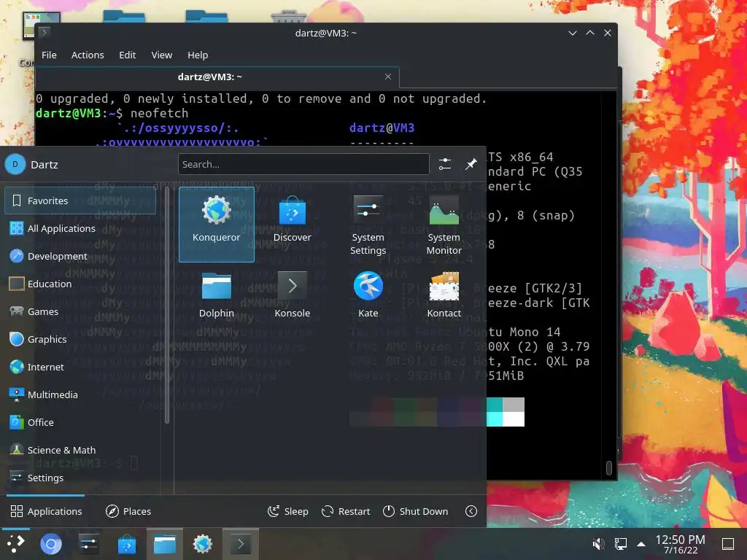Launch Konqueror from the favorites grid

point(216,225)
